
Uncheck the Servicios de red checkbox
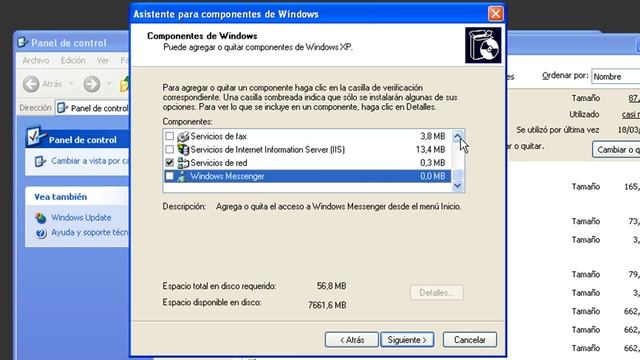[x=169, y=162]
